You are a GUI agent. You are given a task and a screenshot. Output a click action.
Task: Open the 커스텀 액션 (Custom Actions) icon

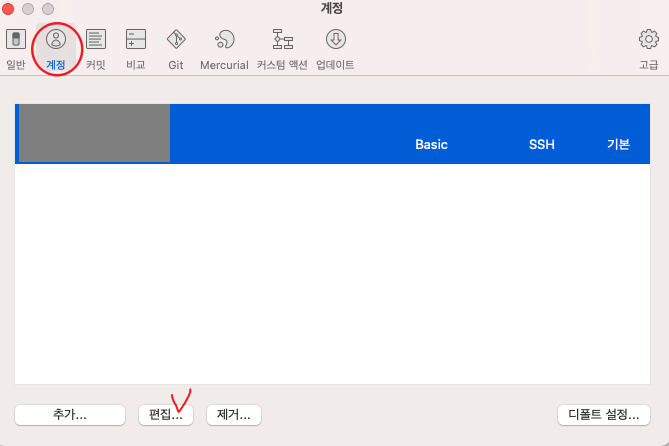[282, 39]
